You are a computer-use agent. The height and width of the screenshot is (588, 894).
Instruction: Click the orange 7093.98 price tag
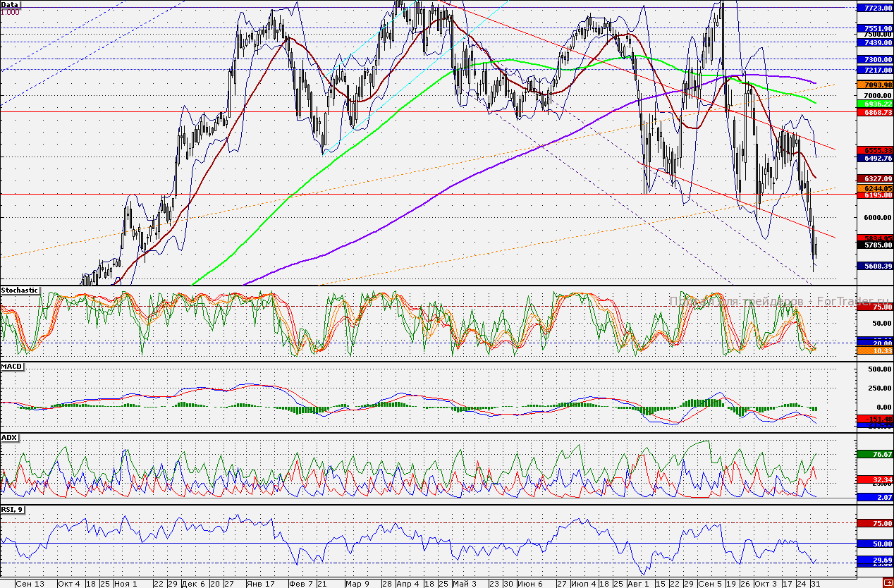874,85
